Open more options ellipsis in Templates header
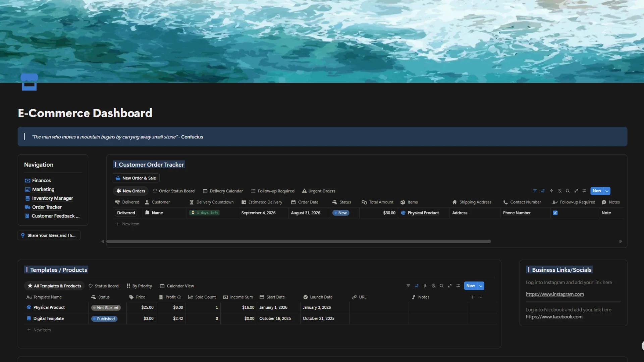Viewport: 644px width, 362px height. (480, 297)
